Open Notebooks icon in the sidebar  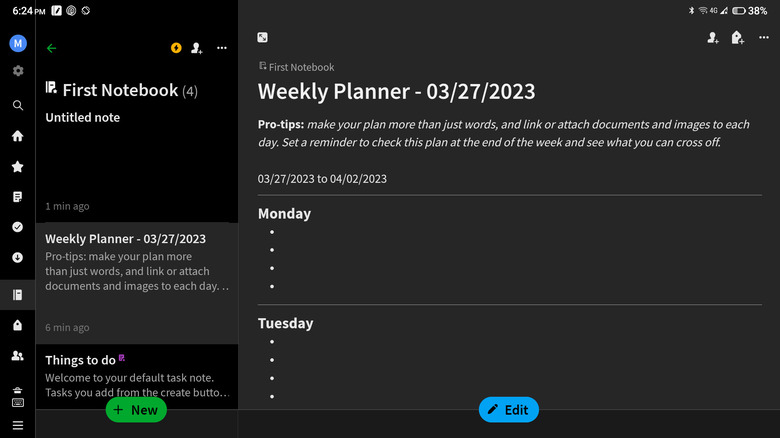(18, 295)
